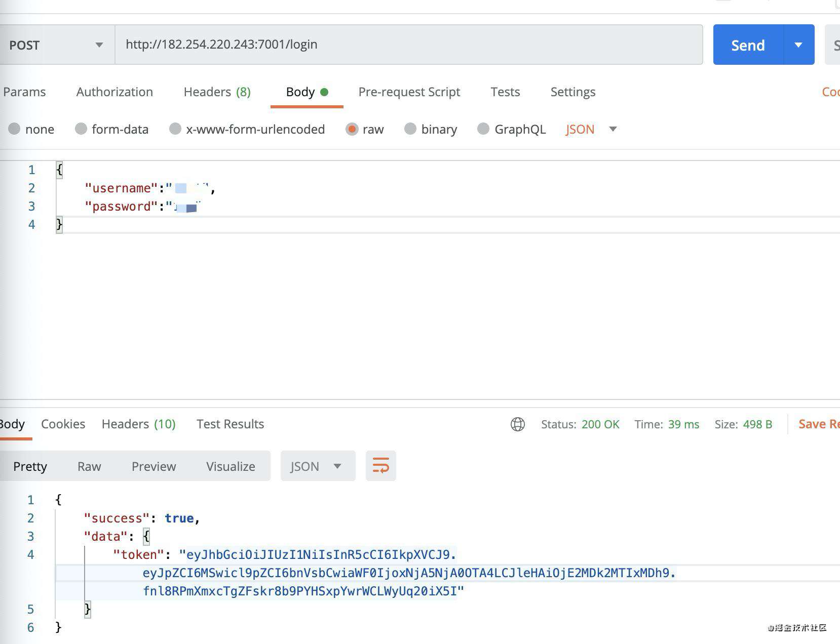Screen dimensions: 840x644
Task: Select the request Body tab
Action: [x=307, y=92]
